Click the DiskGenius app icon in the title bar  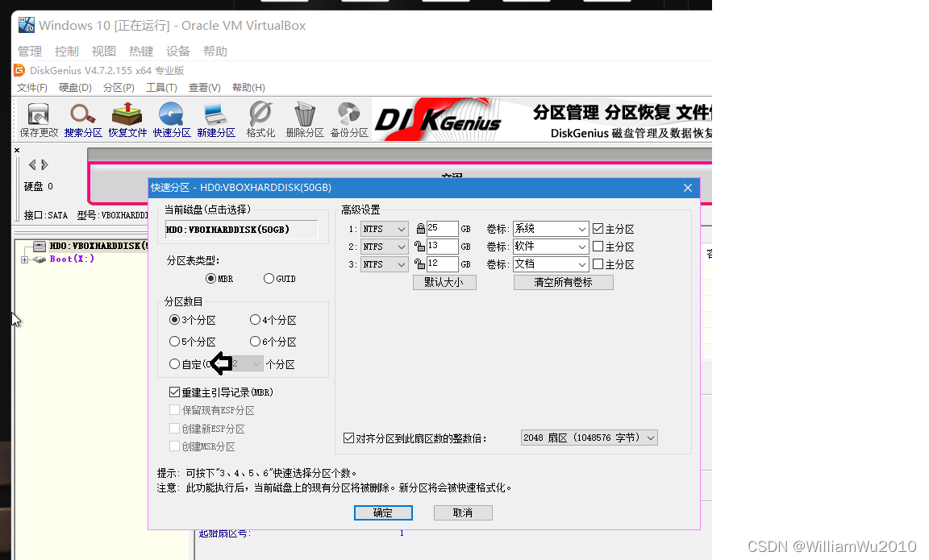[x=19, y=70]
